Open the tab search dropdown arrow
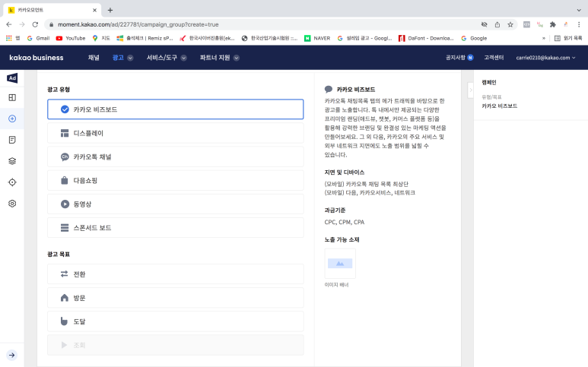Image resolution: width=588 pixels, height=367 pixels. click(579, 10)
